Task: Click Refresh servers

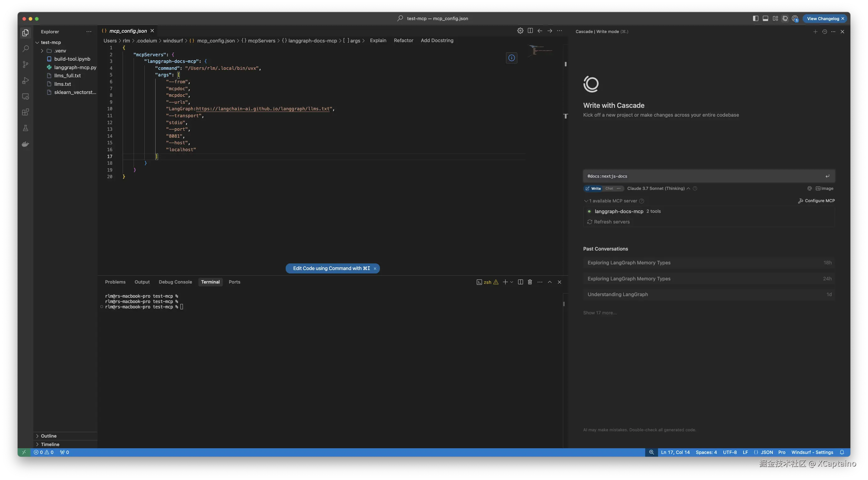Action: click(608, 222)
